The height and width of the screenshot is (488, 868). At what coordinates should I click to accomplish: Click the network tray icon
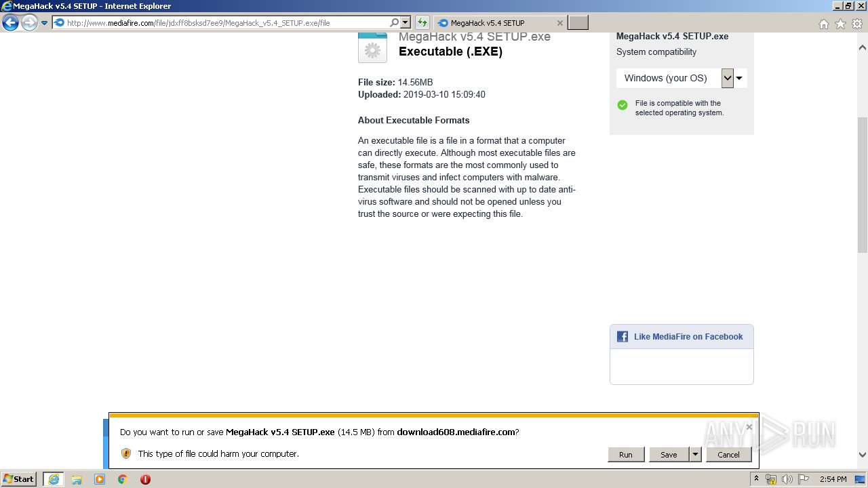771,479
